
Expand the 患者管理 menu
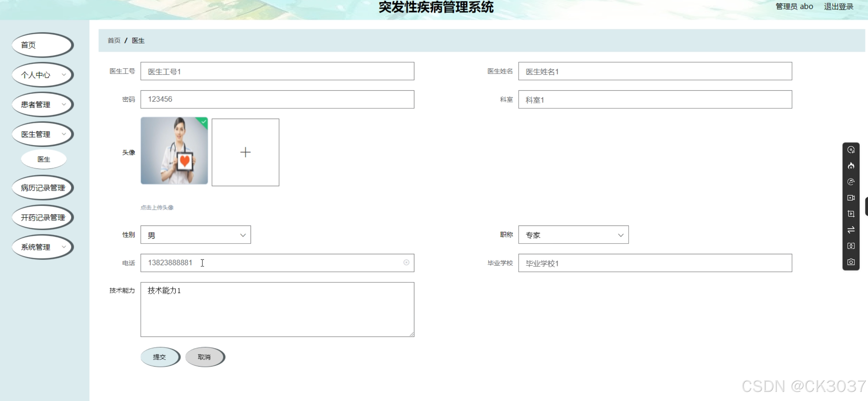[x=42, y=105]
